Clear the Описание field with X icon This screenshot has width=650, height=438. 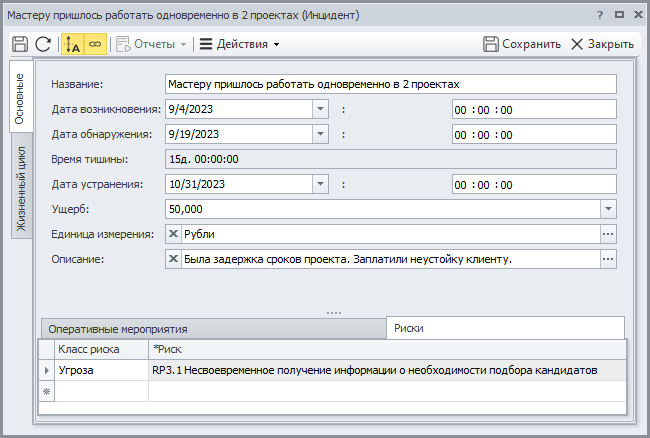pyautogui.click(x=173, y=259)
